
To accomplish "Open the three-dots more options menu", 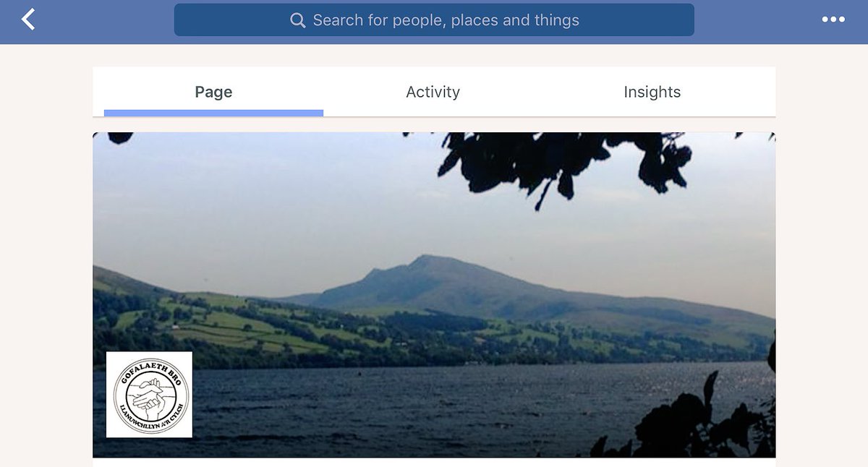I will coord(833,20).
